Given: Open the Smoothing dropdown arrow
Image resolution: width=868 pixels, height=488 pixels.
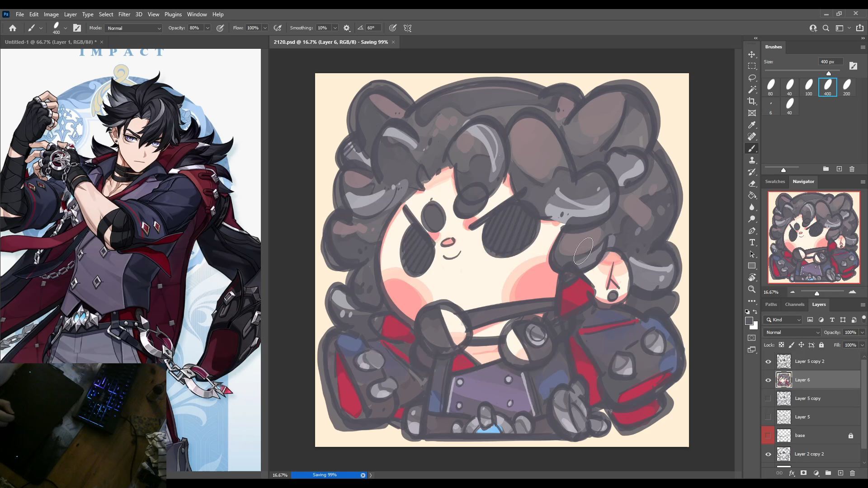Looking at the screenshot, I should (335, 28).
